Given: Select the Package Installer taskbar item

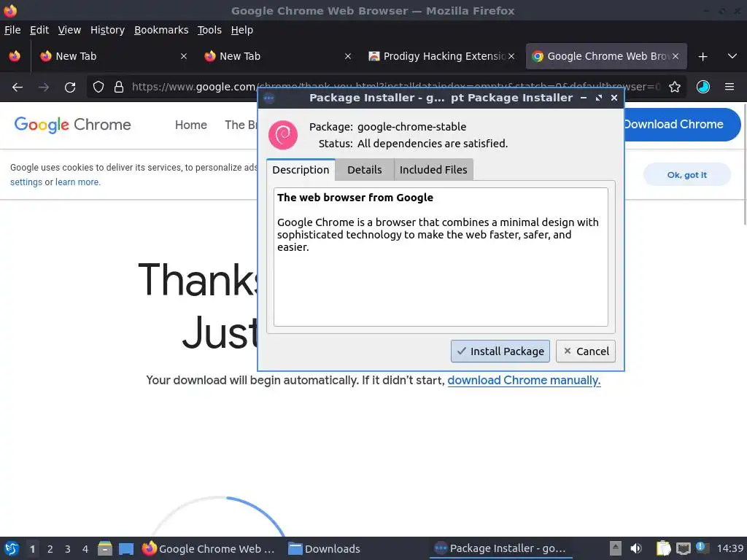Looking at the screenshot, I should (500, 548).
